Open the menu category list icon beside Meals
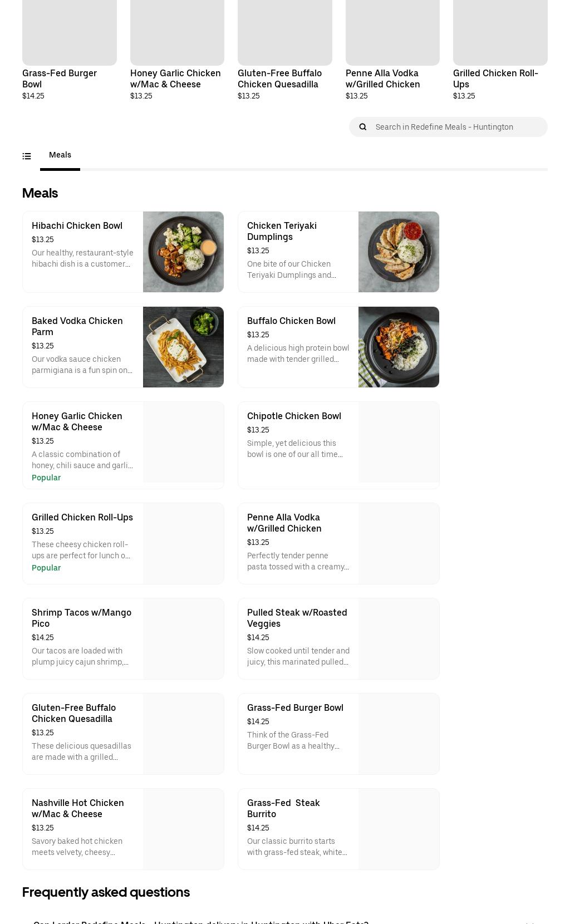The height and width of the screenshot is (924, 570). [x=27, y=156]
